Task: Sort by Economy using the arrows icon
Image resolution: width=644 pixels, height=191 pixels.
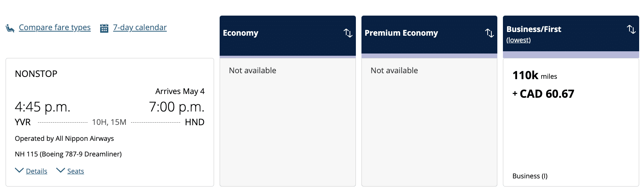Action: pyautogui.click(x=348, y=33)
